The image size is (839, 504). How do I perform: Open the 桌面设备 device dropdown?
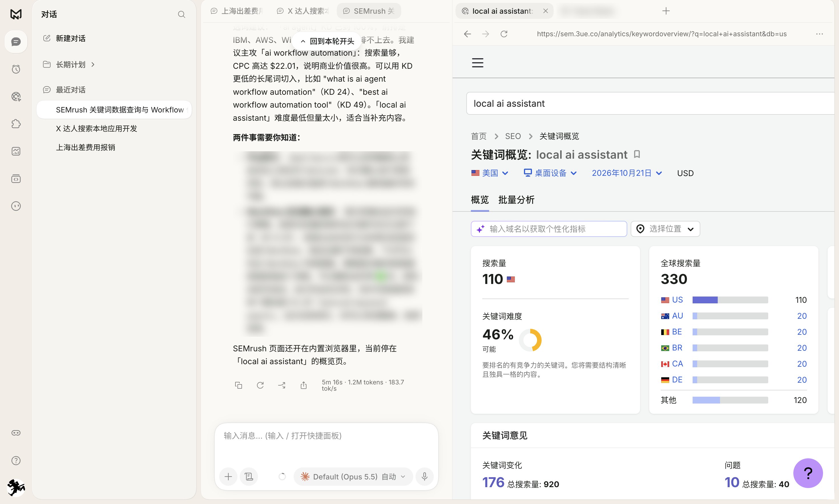pyautogui.click(x=550, y=173)
